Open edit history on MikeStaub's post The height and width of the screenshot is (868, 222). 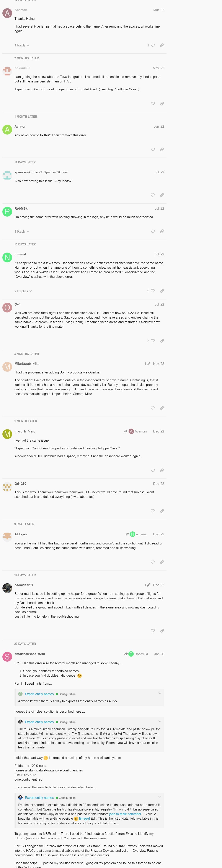pyautogui.click(x=147, y=364)
